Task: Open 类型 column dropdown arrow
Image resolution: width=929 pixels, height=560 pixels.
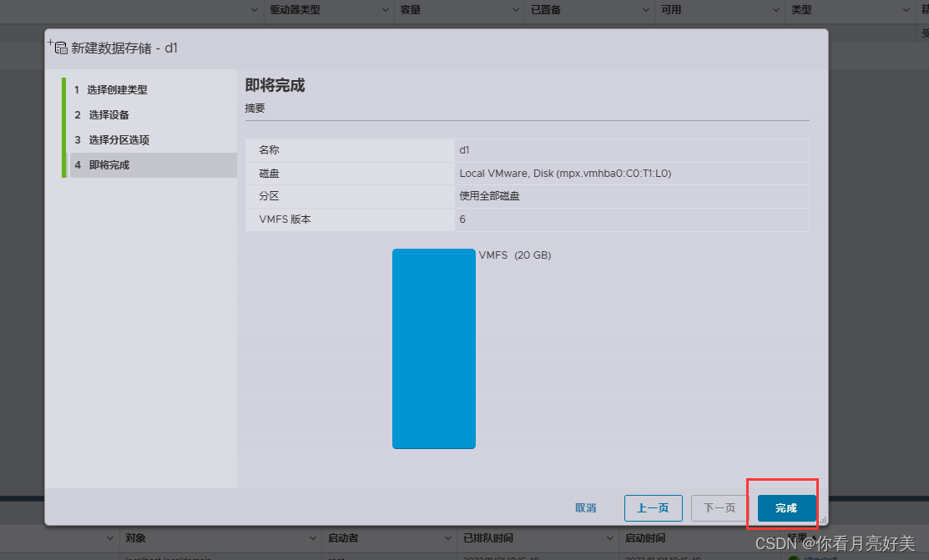Action: click(906, 10)
